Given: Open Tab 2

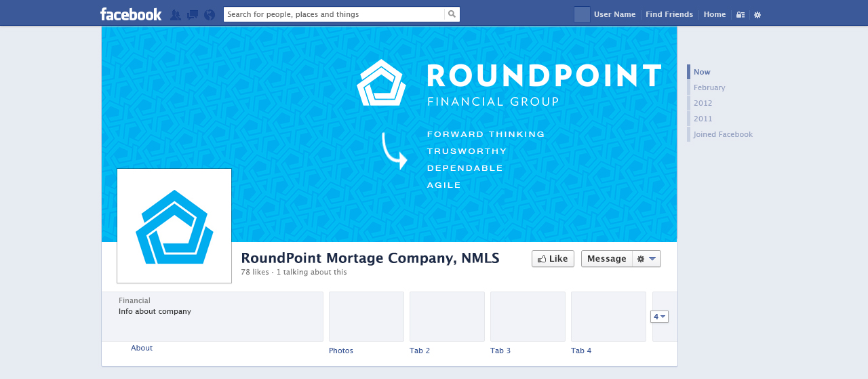Looking at the screenshot, I should [420, 351].
